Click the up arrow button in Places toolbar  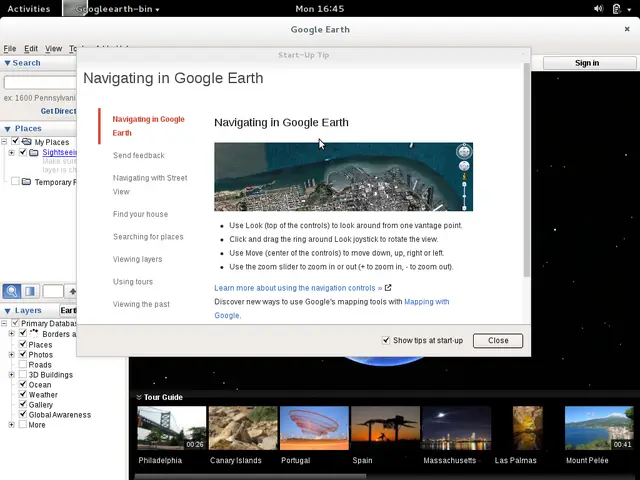72,291
